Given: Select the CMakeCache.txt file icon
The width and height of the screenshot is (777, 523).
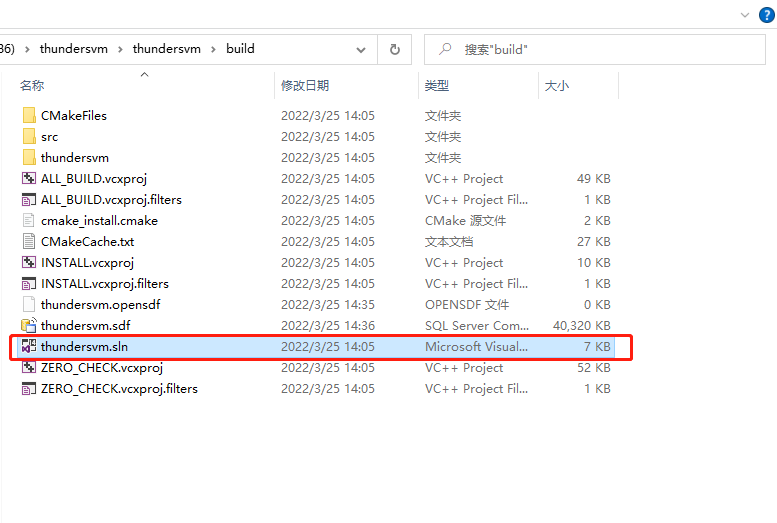Looking at the screenshot, I should coord(29,241).
